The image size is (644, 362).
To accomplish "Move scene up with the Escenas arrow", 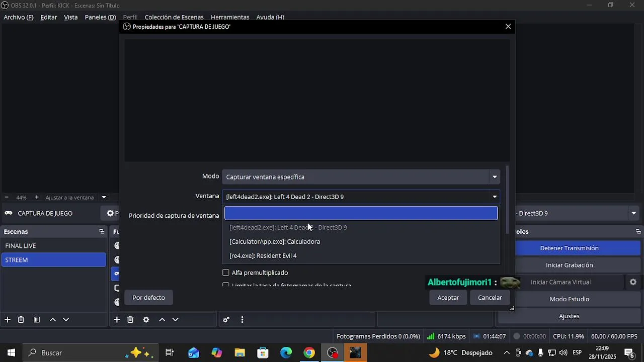I will point(52,320).
